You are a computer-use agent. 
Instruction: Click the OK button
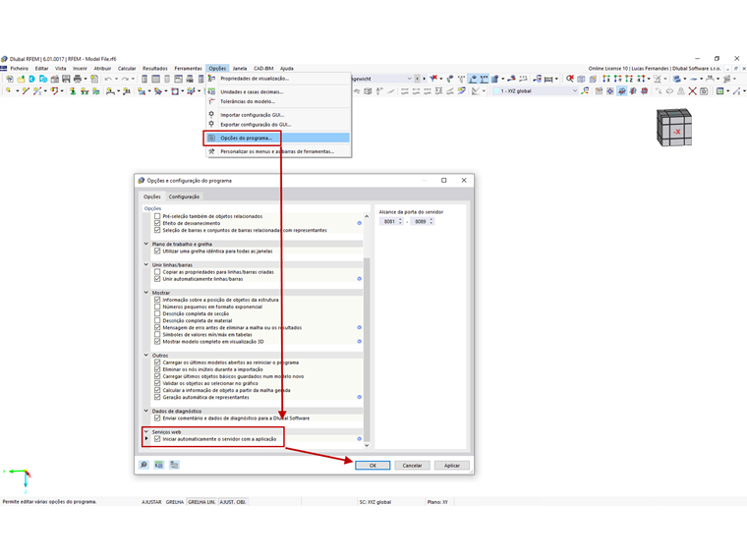(x=373, y=466)
